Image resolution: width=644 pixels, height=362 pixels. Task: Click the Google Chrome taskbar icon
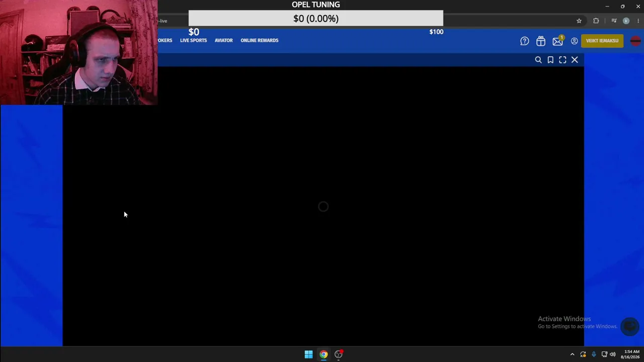[x=324, y=354]
